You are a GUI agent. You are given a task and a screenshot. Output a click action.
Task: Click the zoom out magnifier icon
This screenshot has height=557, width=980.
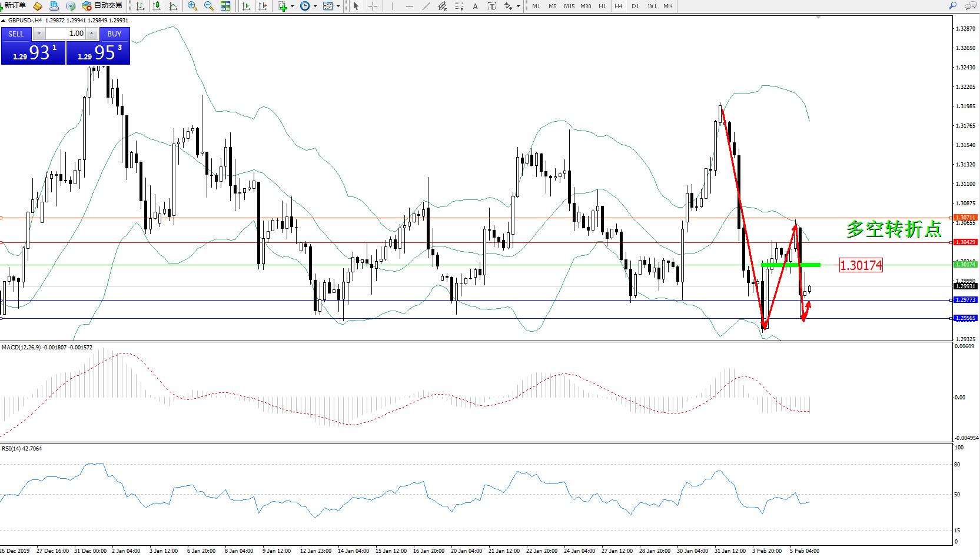[x=208, y=6]
